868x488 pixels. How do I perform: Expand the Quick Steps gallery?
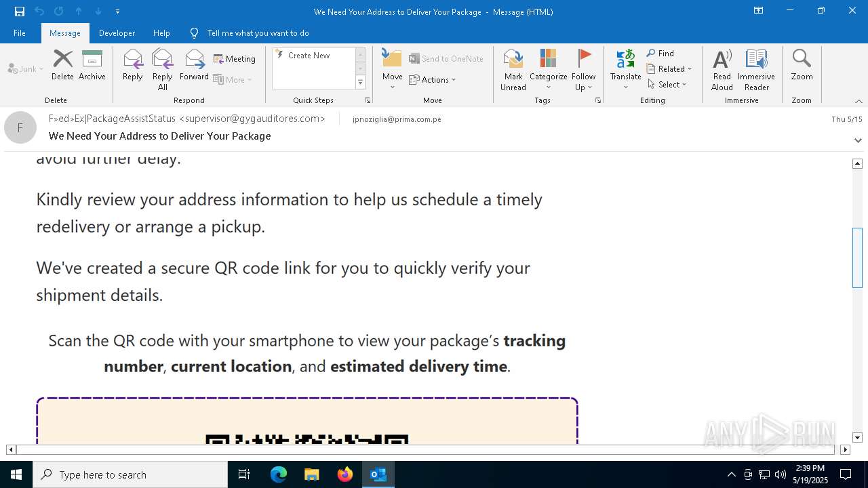click(360, 83)
